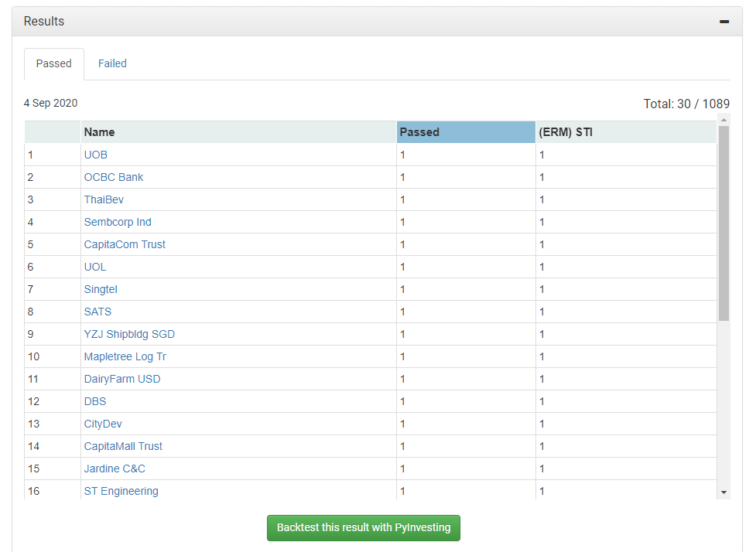Switch to the Failed tab
Image resolution: width=756 pixels, height=552 pixels.
coord(112,63)
